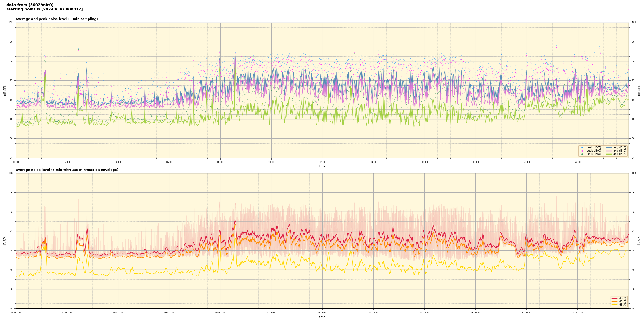Image resolution: width=644 pixels, height=322 pixels.
Task: Click the 96 value on top chart's left axis
Action: click(11, 42)
